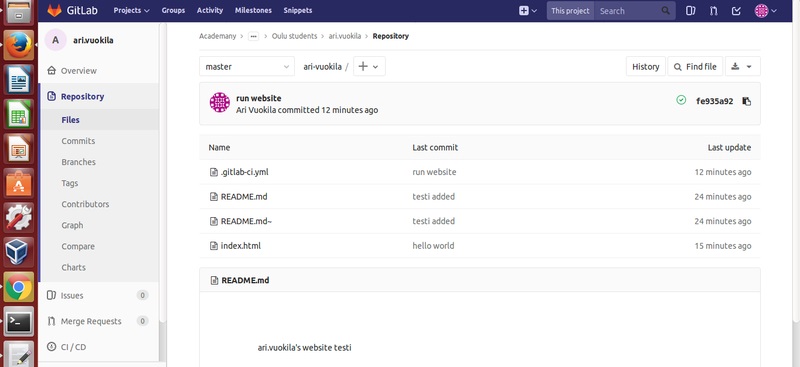This screenshot has width=800, height=367.
Task: Click the History button
Action: click(645, 66)
